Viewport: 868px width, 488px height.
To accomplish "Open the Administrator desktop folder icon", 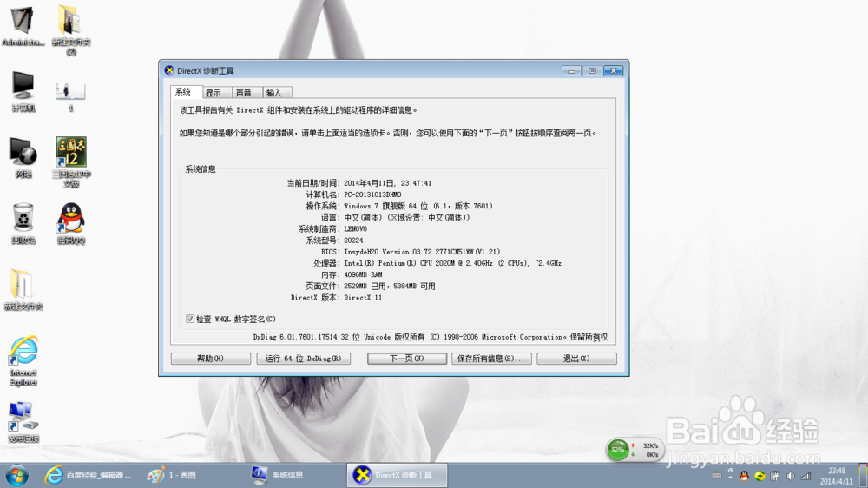I will point(23,25).
